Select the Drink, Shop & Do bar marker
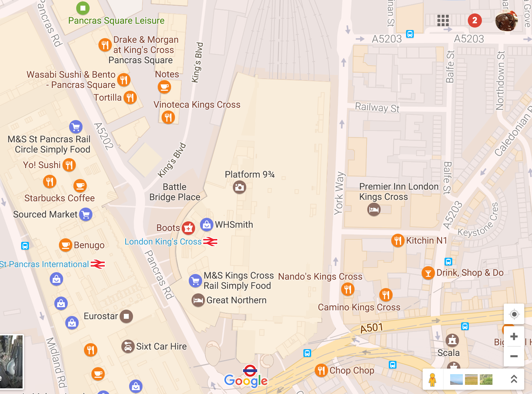The height and width of the screenshot is (394, 532). pos(428,273)
